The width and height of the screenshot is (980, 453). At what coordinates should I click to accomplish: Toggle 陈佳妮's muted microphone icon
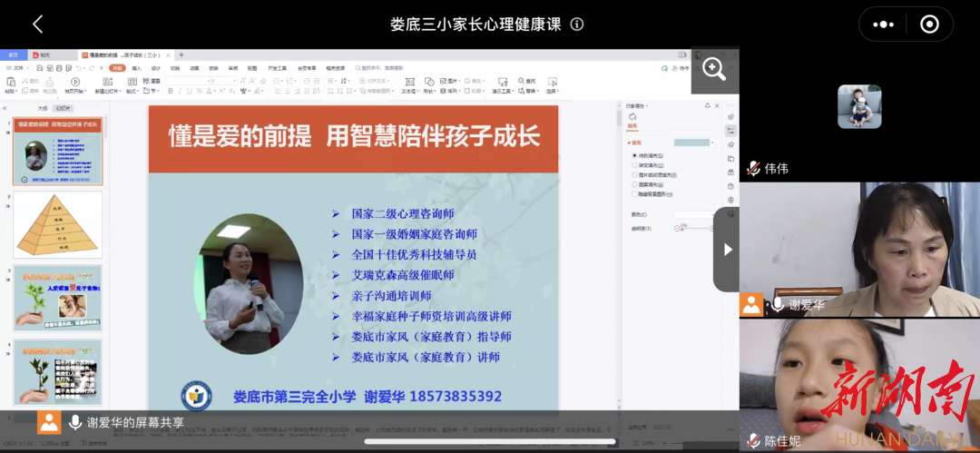pos(754,440)
